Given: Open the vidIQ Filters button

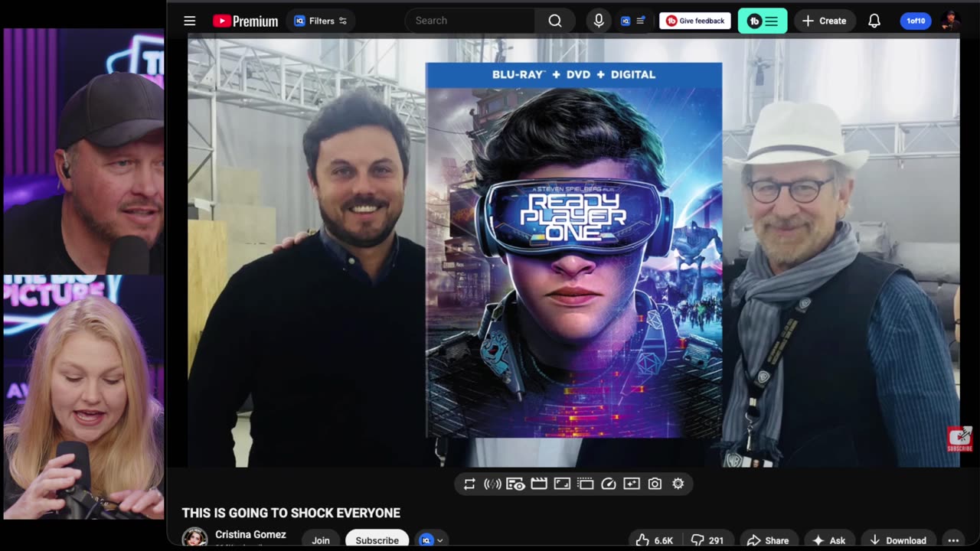Looking at the screenshot, I should click(320, 21).
